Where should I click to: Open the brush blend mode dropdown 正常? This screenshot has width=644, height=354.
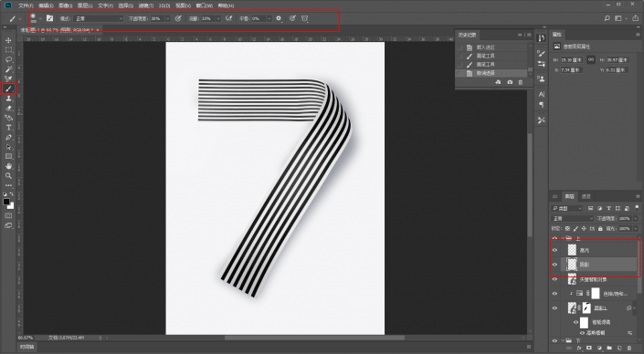click(x=98, y=18)
